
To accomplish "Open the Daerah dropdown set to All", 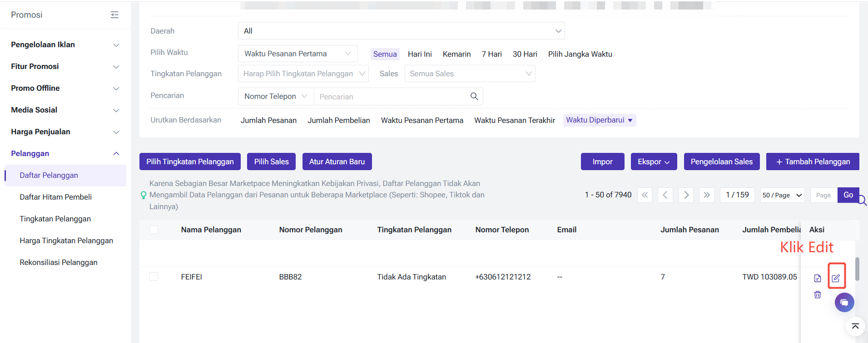I will click(401, 31).
